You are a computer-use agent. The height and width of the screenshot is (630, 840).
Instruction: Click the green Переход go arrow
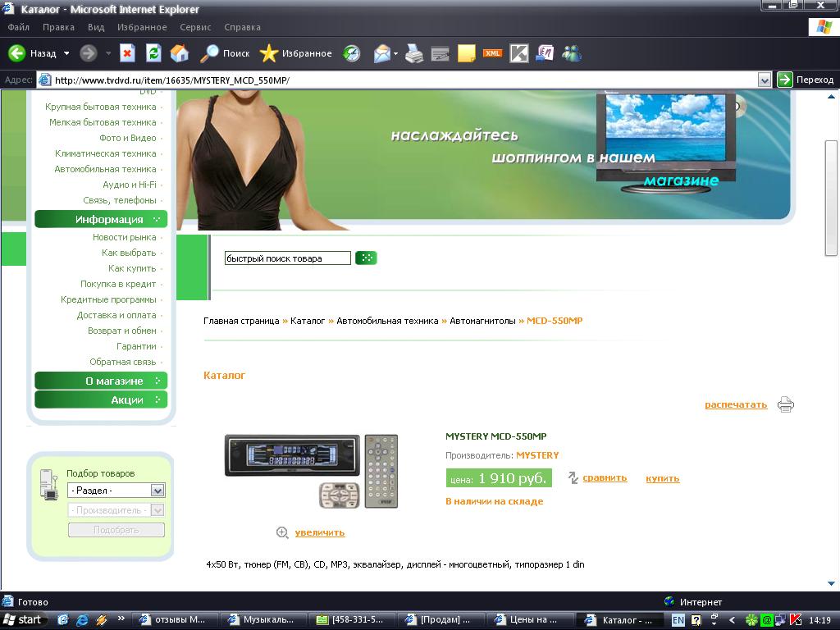pyautogui.click(x=784, y=80)
